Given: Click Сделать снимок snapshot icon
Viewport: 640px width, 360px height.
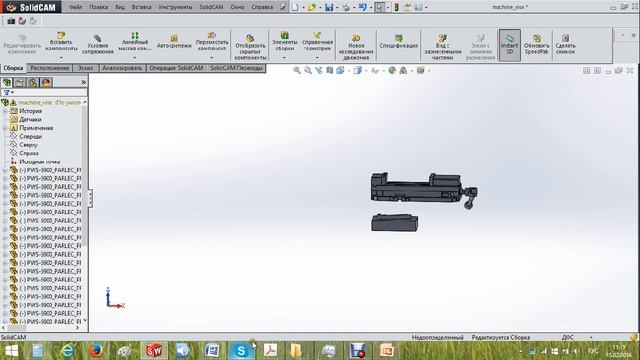Looking at the screenshot, I should (x=565, y=45).
